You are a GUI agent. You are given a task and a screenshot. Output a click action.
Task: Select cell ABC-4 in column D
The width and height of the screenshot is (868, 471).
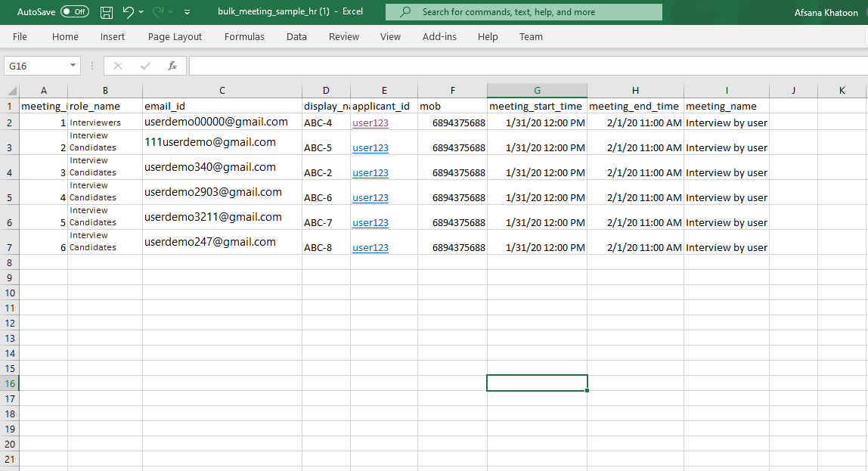pyautogui.click(x=325, y=122)
